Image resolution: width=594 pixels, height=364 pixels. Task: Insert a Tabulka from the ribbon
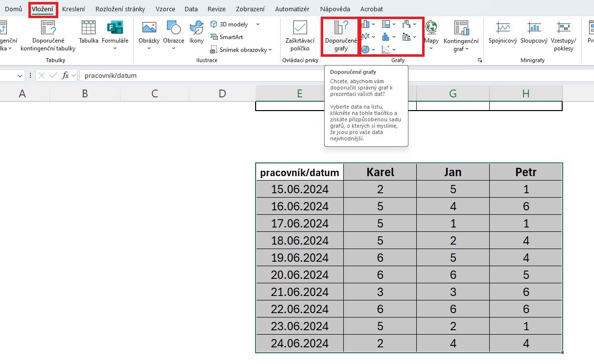point(89,32)
